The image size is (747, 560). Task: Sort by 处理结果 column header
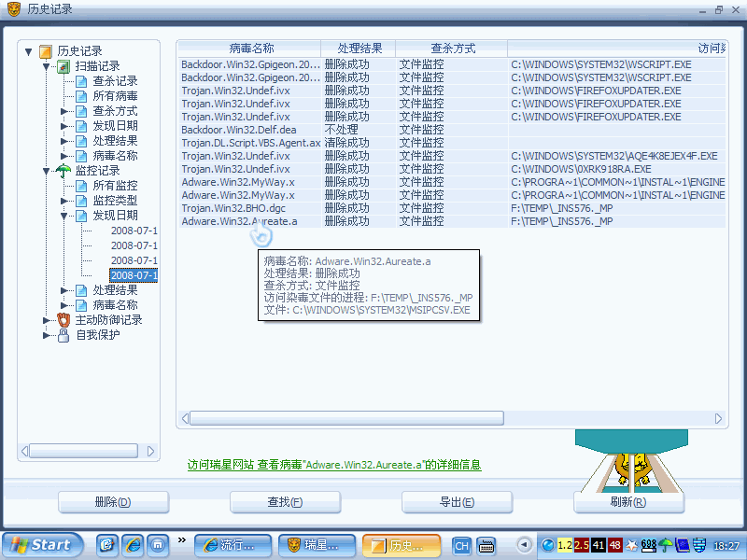pyautogui.click(x=359, y=49)
